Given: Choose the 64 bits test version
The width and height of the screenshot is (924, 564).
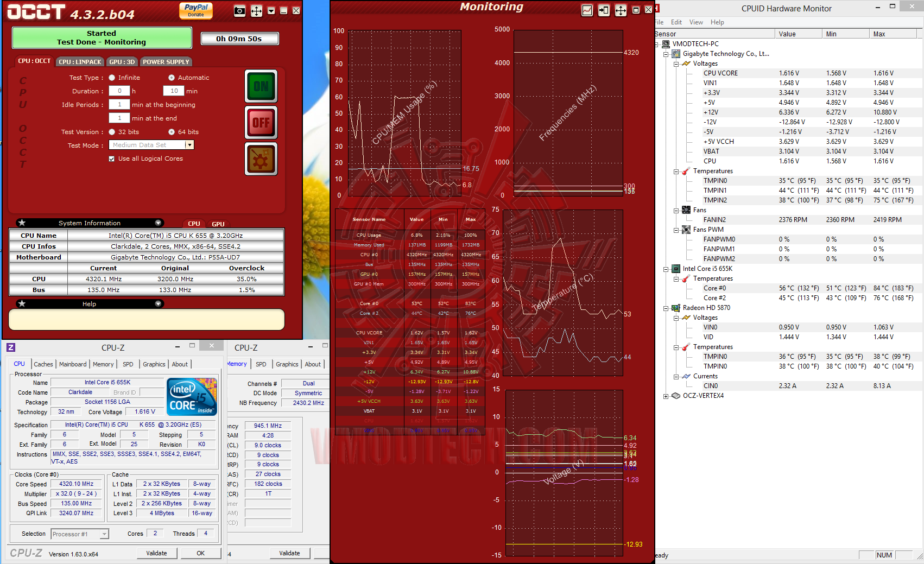Looking at the screenshot, I should (x=172, y=132).
